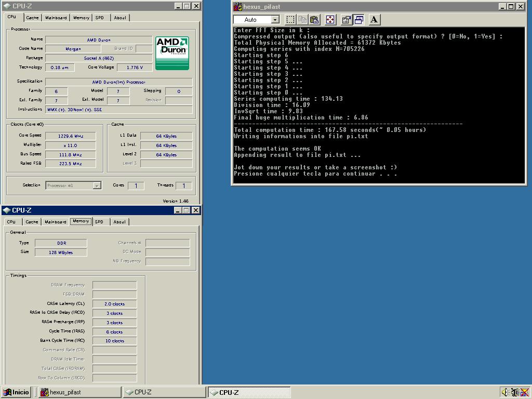Click the Font 'A' icon in hexus_pifast toolbar
532x399 pixels.
tap(374, 20)
